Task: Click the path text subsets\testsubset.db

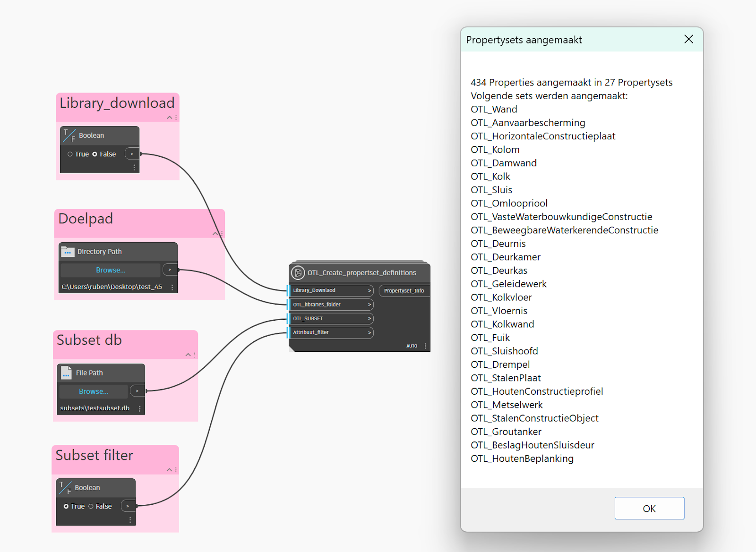Action: [94, 408]
